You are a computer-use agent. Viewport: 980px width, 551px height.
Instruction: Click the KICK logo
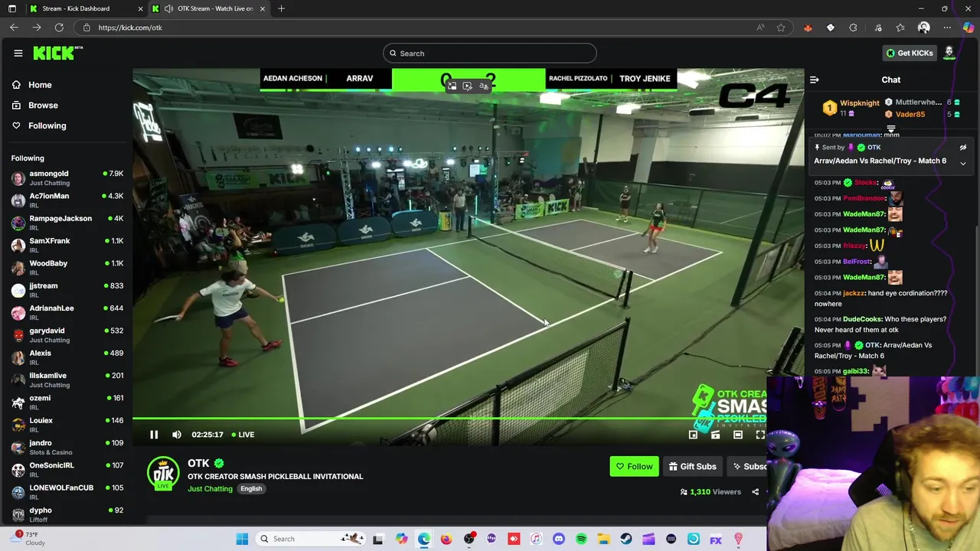[57, 53]
